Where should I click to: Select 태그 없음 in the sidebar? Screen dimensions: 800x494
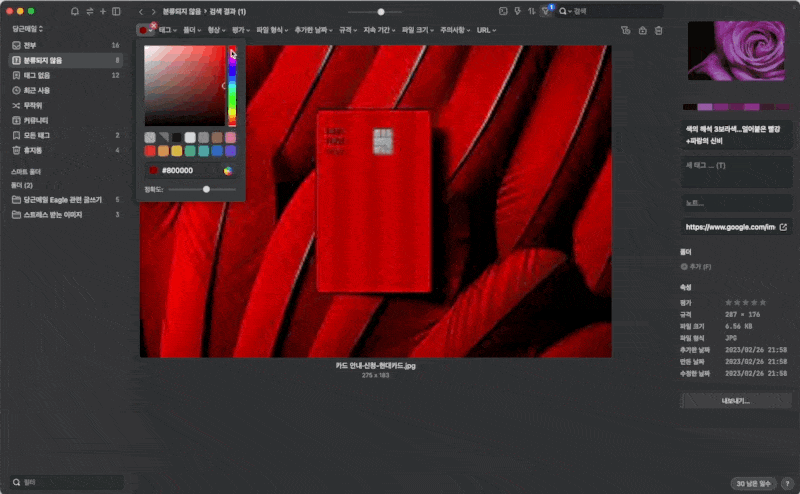66,76
